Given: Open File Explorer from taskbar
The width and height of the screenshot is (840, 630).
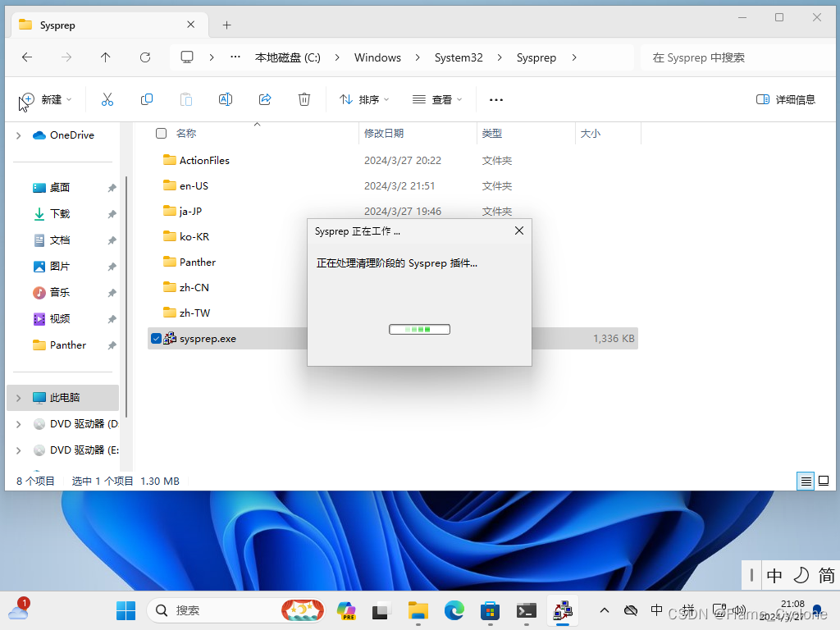Looking at the screenshot, I should click(x=418, y=610).
